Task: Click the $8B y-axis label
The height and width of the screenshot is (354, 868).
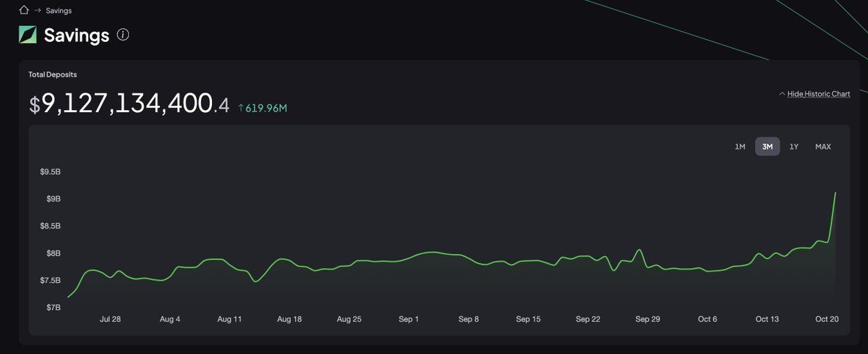Action: 53,253
